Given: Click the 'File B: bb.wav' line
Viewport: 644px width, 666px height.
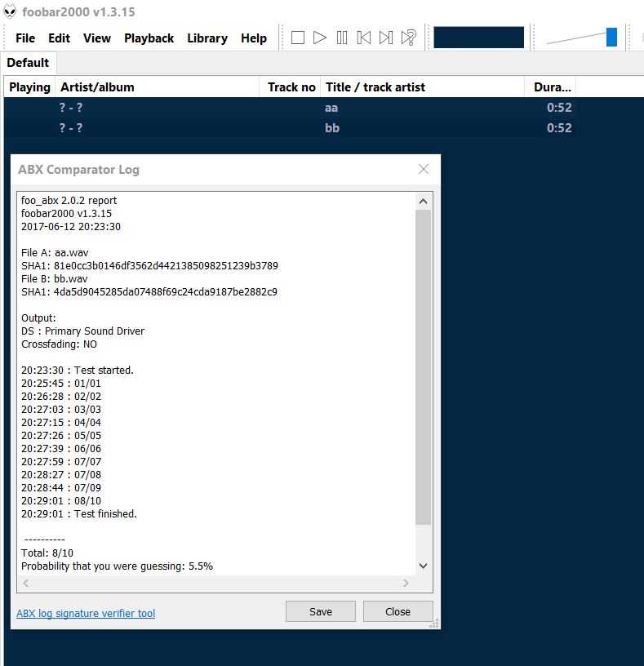Looking at the screenshot, I should (55, 278).
